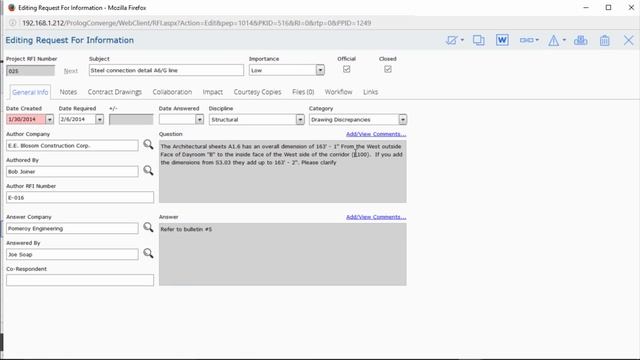This screenshot has height=360, width=640.
Task: Open the Impact tab
Action: coord(213,92)
